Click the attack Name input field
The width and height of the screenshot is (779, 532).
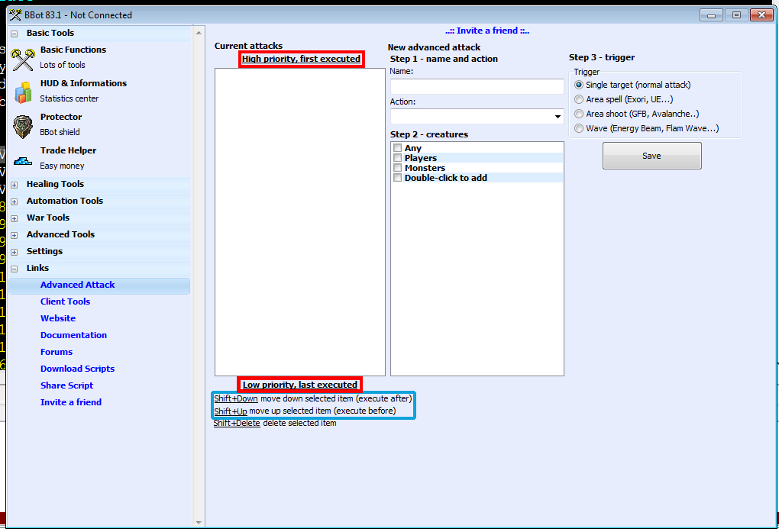[477, 86]
